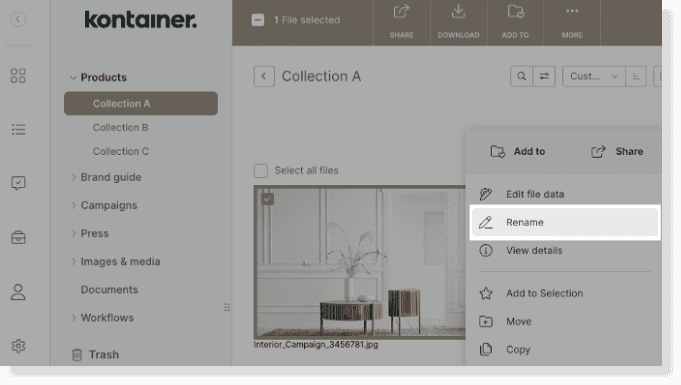681x385 pixels.
Task: Click the Collection A page title
Action: 321,76
